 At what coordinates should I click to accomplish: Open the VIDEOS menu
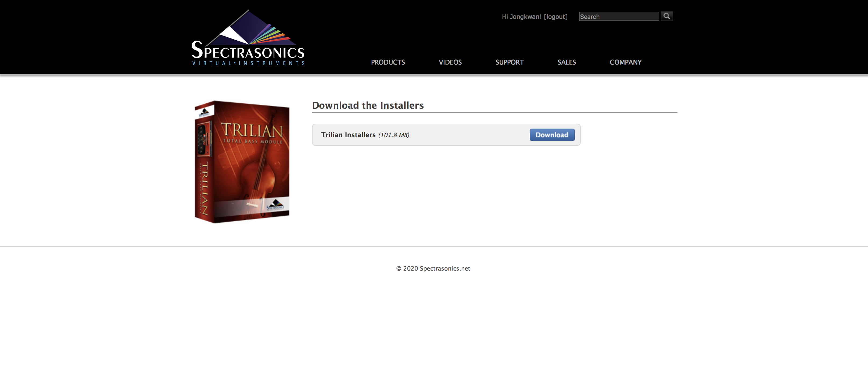pyautogui.click(x=450, y=62)
